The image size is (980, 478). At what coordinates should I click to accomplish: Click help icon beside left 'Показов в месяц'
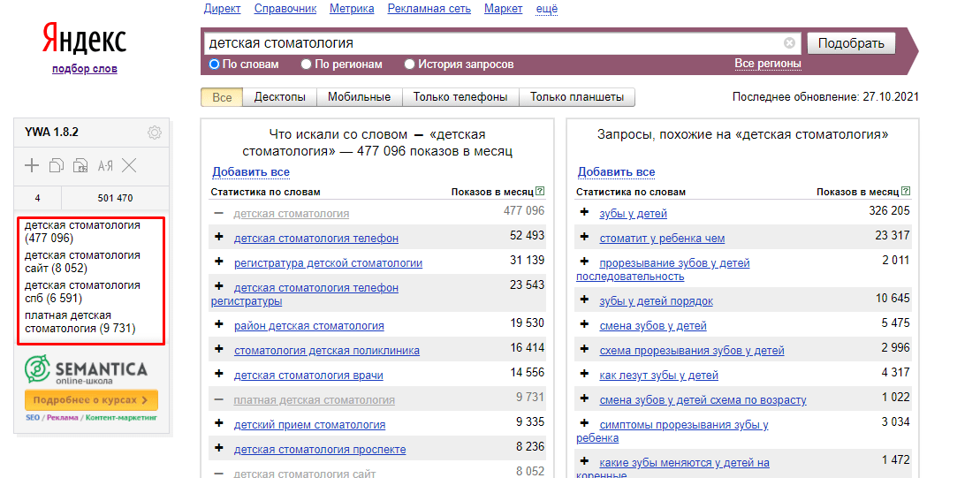coord(540,192)
